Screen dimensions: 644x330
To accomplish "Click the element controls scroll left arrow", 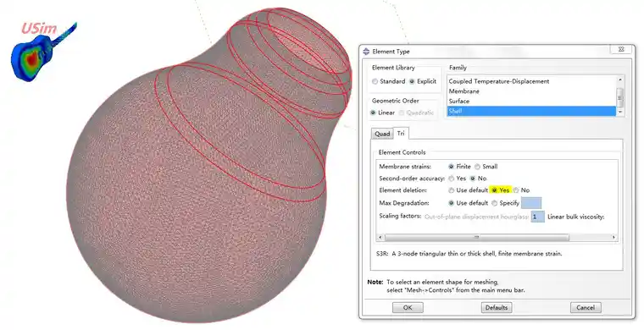I will pos(380,237).
